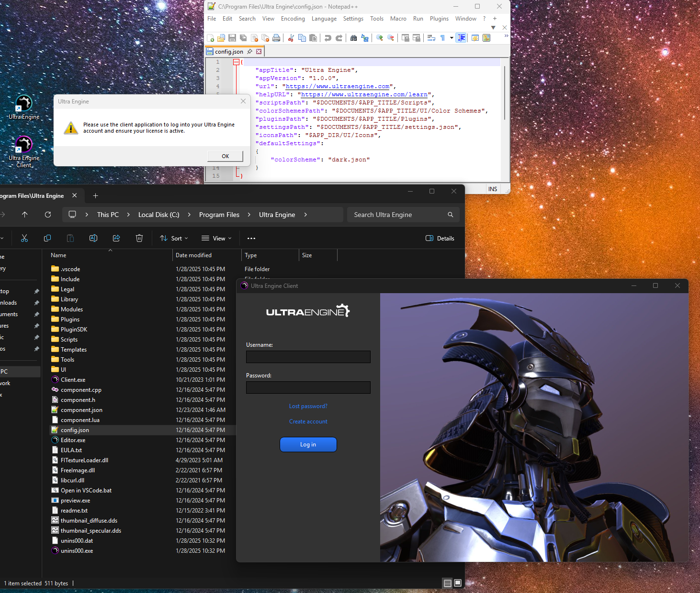Add a new File Explorer tab with plus
The height and width of the screenshot is (593, 700).
95,195
